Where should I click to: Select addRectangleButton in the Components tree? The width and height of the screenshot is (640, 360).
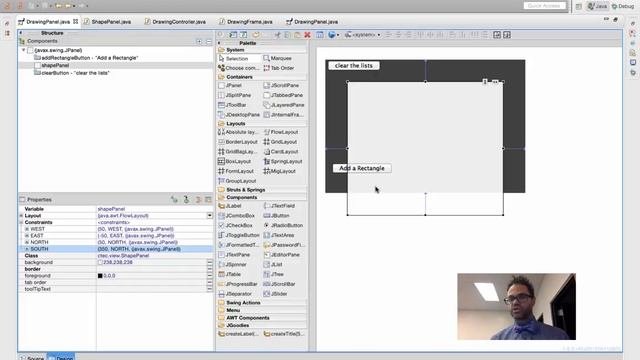(86, 58)
